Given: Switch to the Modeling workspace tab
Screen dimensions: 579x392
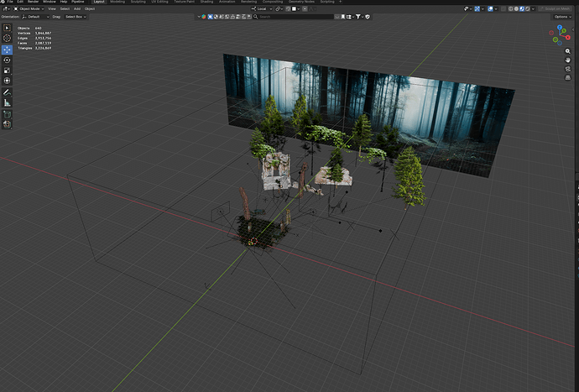Looking at the screenshot, I should (117, 2).
